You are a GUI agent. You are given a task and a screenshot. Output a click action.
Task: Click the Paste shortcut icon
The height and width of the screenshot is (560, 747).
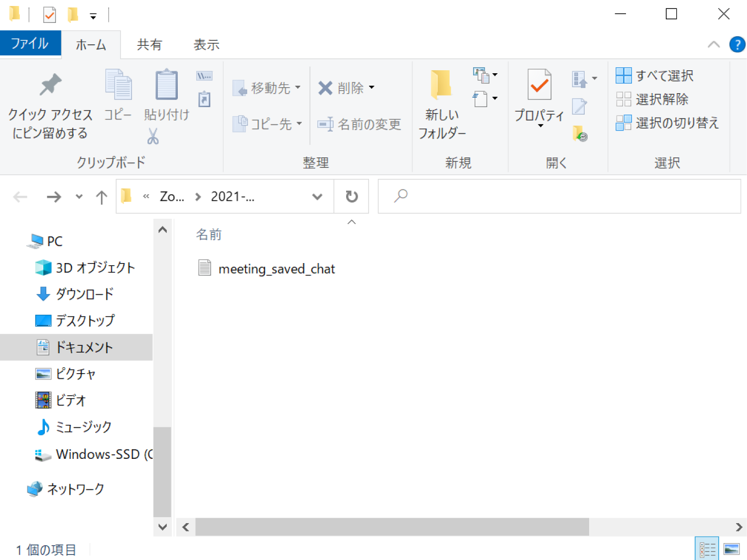point(204,99)
